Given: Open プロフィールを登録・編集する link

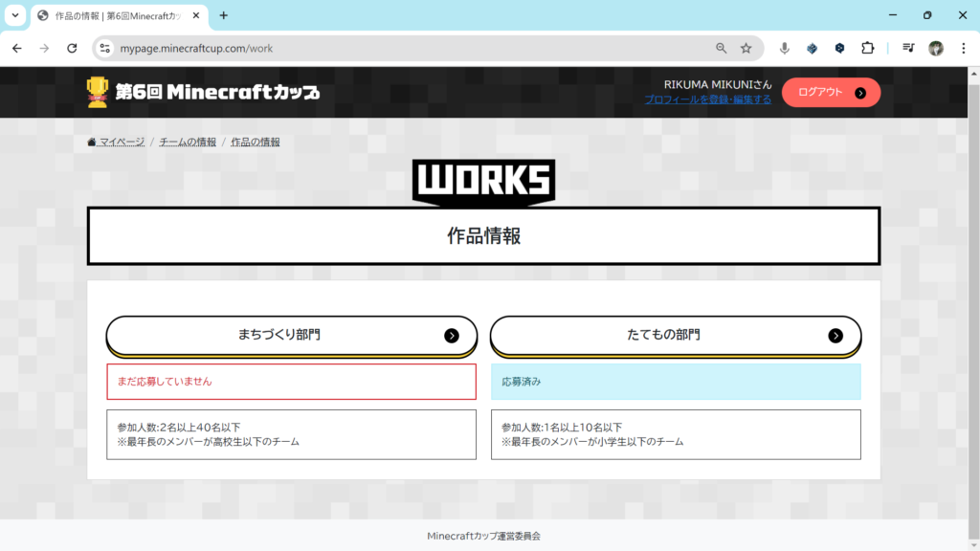Looking at the screenshot, I should coord(707,99).
